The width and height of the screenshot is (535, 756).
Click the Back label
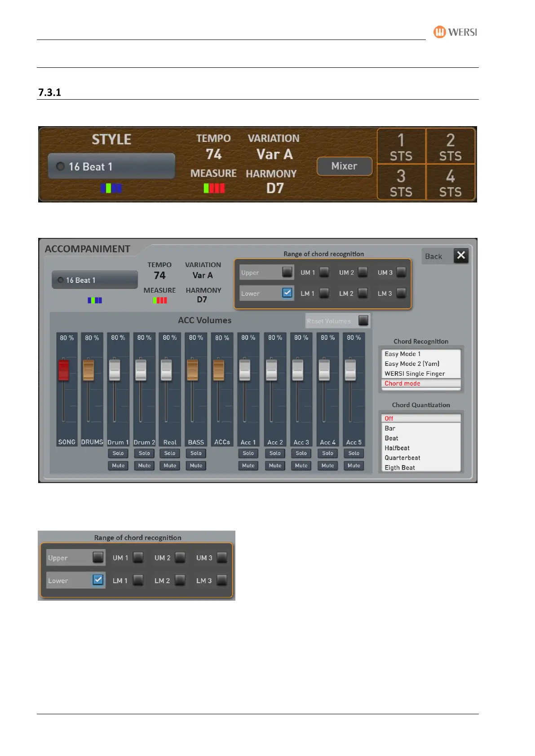point(433,256)
